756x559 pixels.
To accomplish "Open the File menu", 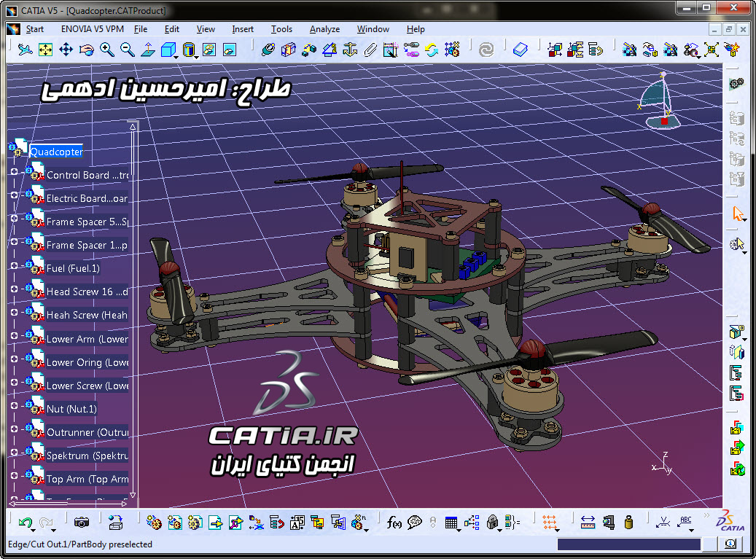I will (x=140, y=29).
